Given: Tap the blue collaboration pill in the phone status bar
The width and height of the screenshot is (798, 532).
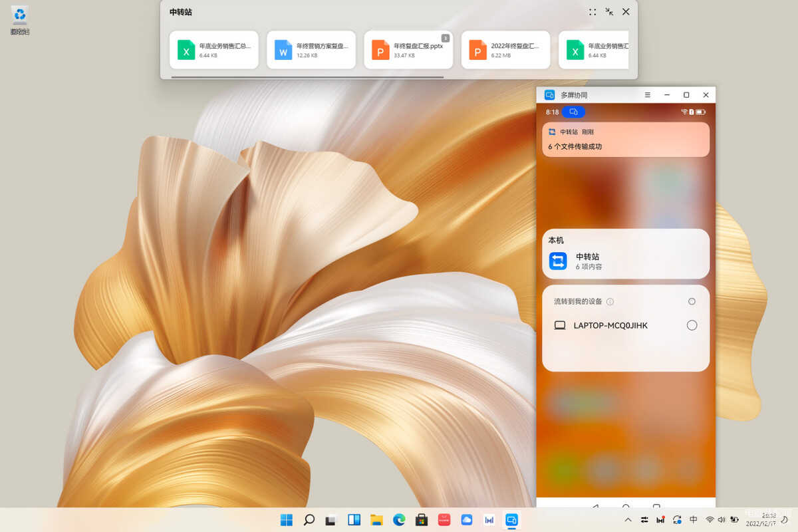Looking at the screenshot, I should point(573,112).
